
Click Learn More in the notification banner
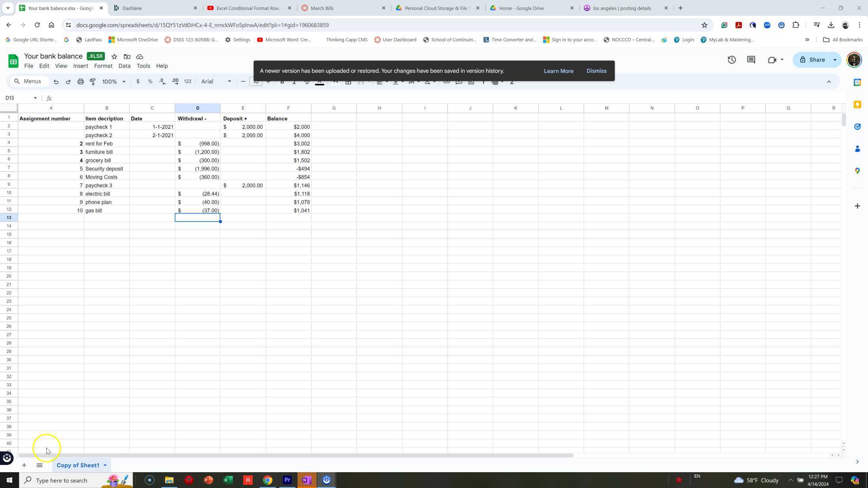(x=558, y=71)
